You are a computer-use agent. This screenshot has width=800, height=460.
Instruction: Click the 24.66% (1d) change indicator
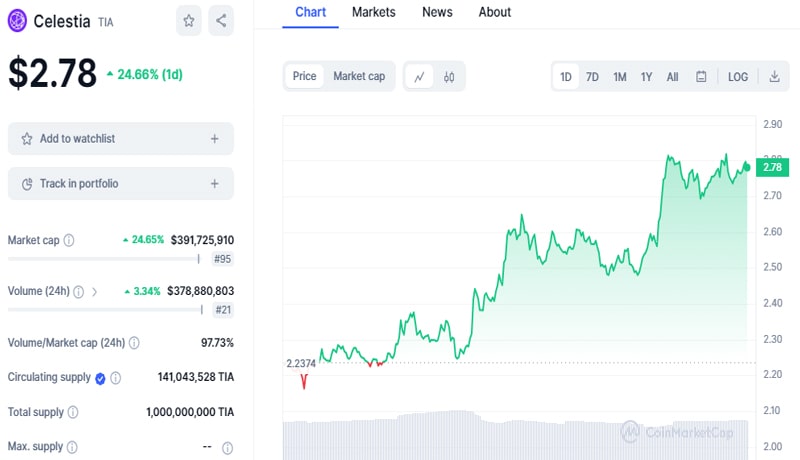tap(145, 75)
